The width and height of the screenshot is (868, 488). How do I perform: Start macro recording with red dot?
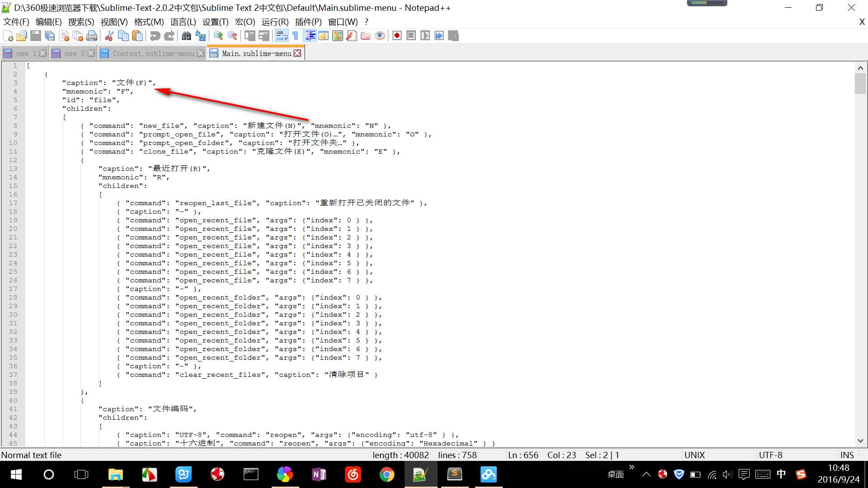(397, 36)
